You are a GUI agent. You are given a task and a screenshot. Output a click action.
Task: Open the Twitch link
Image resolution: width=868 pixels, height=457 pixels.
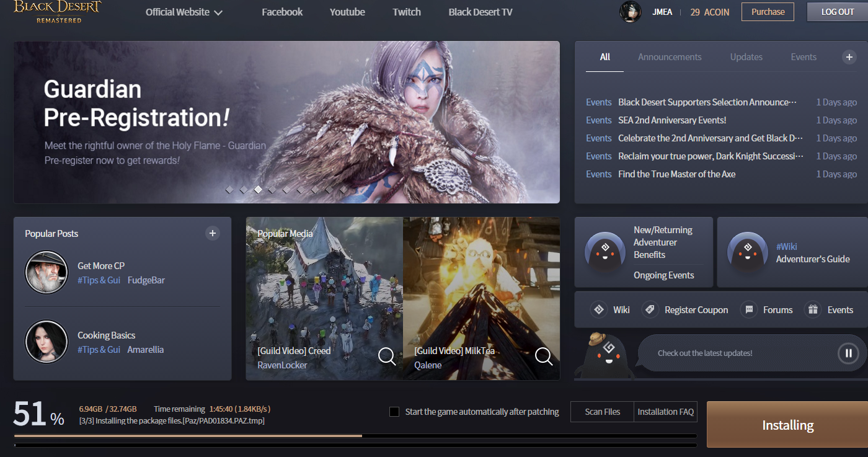[407, 12]
